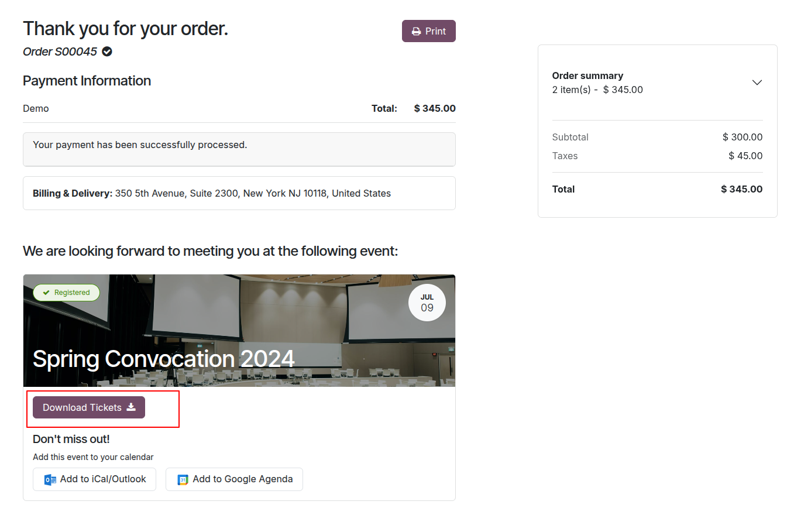The width and height of the screenshot is (811, 532).
Task: Click the Total $ 345.00 in order summary
Action: (x=741, y=189)
